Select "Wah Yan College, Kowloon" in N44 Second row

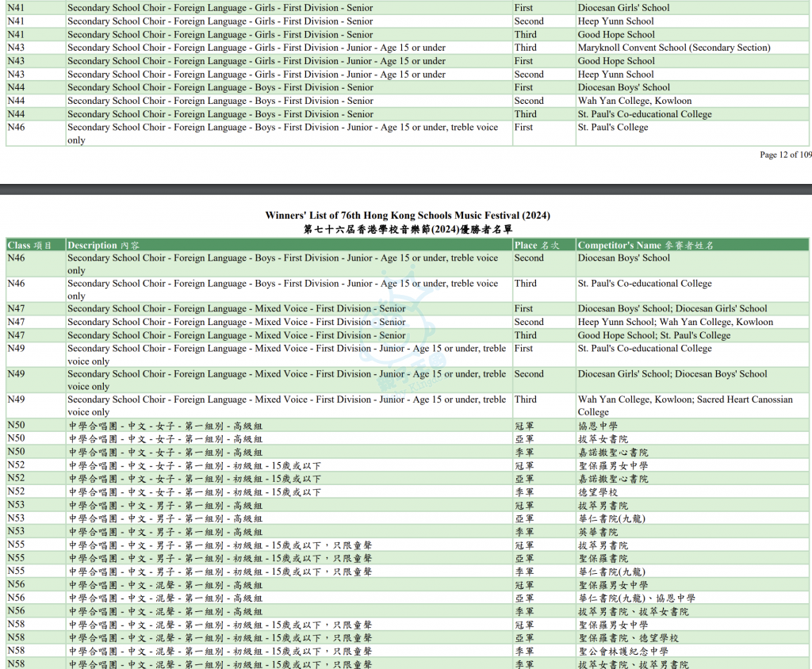(x=634, y=101)
